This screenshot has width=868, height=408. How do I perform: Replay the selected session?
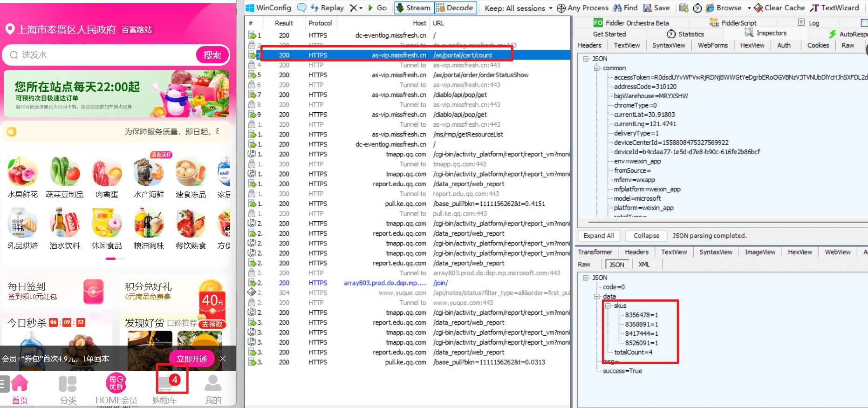pos(327,8)
